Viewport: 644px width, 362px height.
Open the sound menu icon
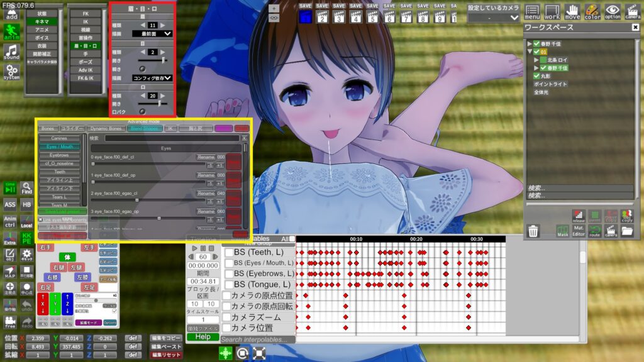11,52
